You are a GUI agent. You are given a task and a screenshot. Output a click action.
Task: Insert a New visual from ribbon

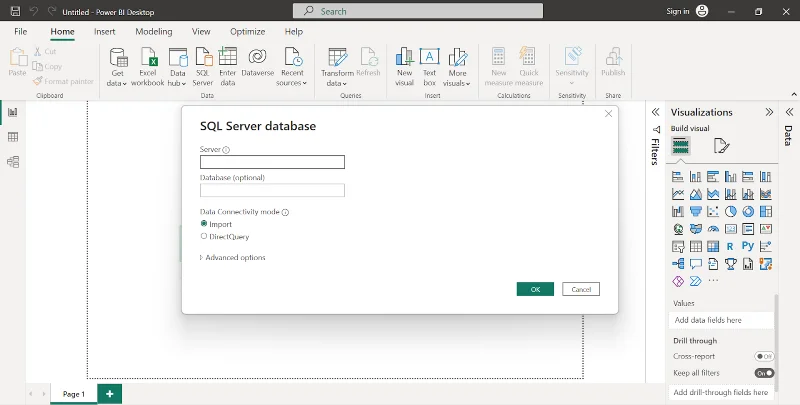tap(404, 67)
